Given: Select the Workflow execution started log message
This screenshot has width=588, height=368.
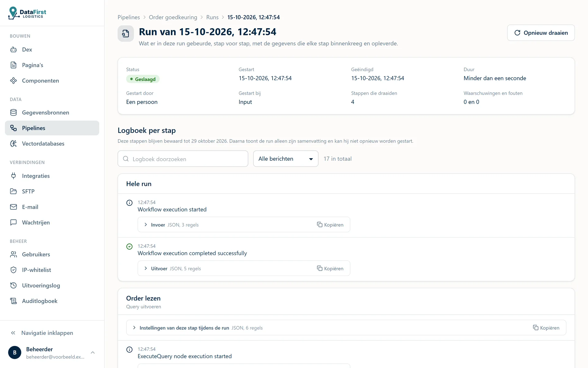Looking at the screenshot, I should point(172,209).
